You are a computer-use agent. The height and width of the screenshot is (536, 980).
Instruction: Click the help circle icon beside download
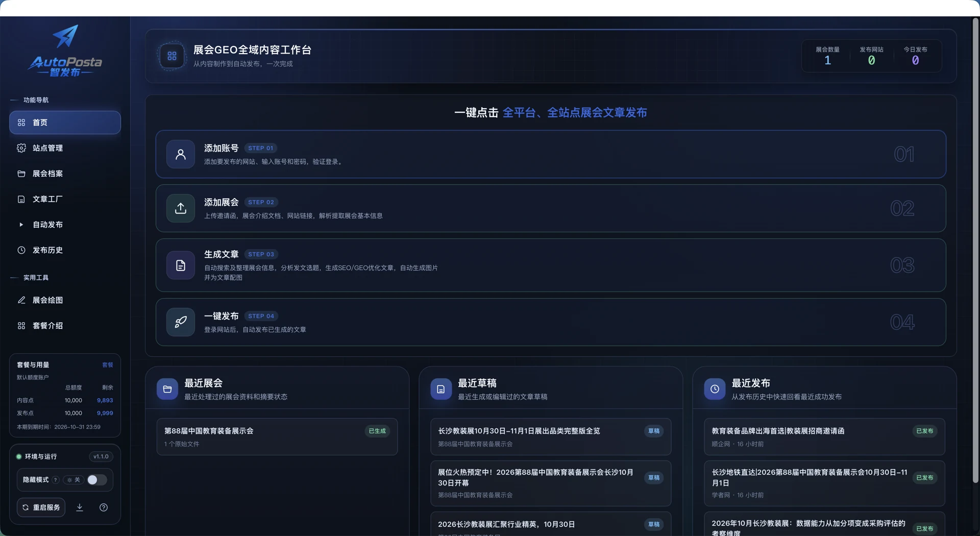tap(104, 507)
